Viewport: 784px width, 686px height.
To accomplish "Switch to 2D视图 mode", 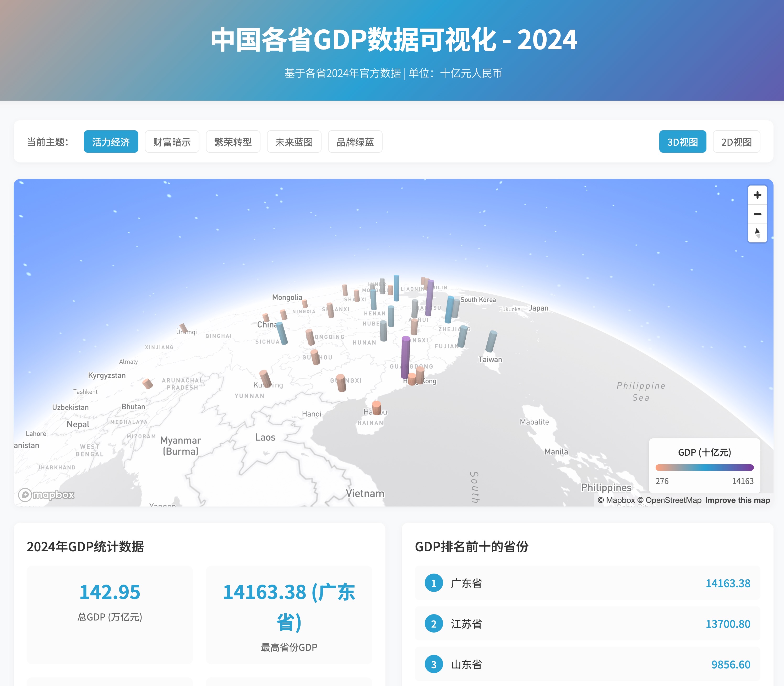I will pyautogui.click(x=737, y=142).
